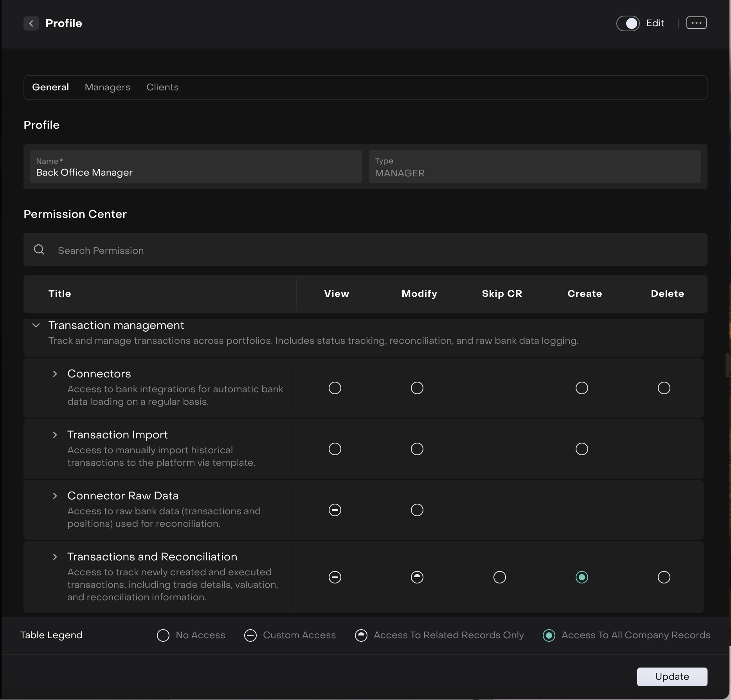Set Connectors View permission radio
Screen dimensions: 731x700
tap(335, 388)
